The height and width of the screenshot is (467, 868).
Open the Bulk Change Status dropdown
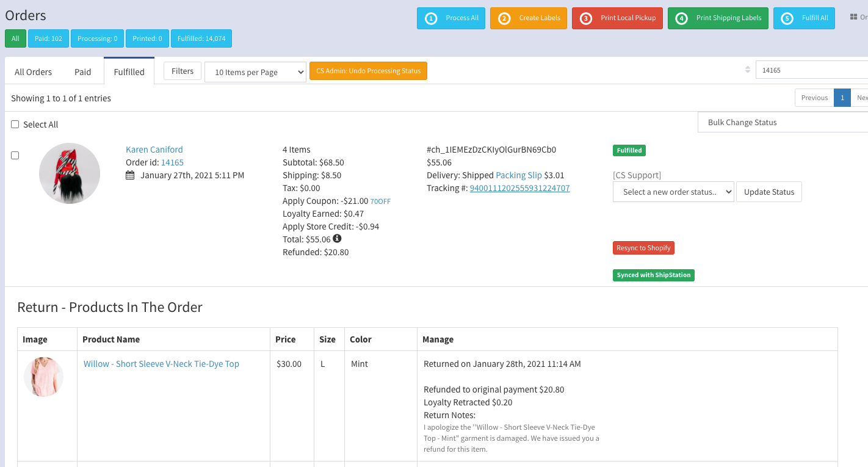783,122
